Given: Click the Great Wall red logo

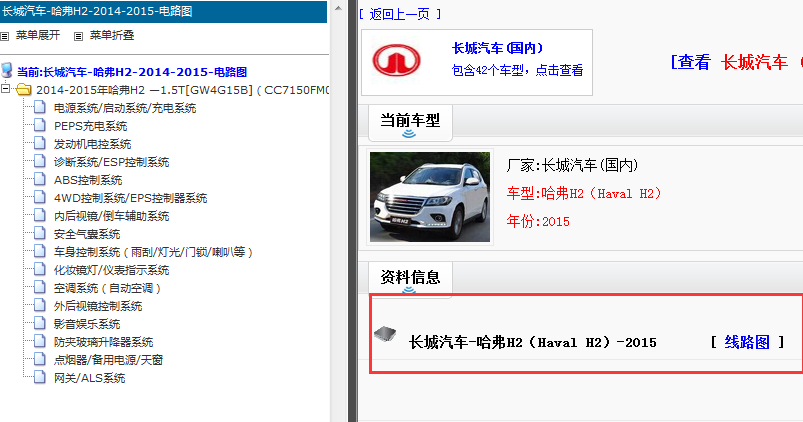Looking at the screenshot, I should [x=396, y=60].
